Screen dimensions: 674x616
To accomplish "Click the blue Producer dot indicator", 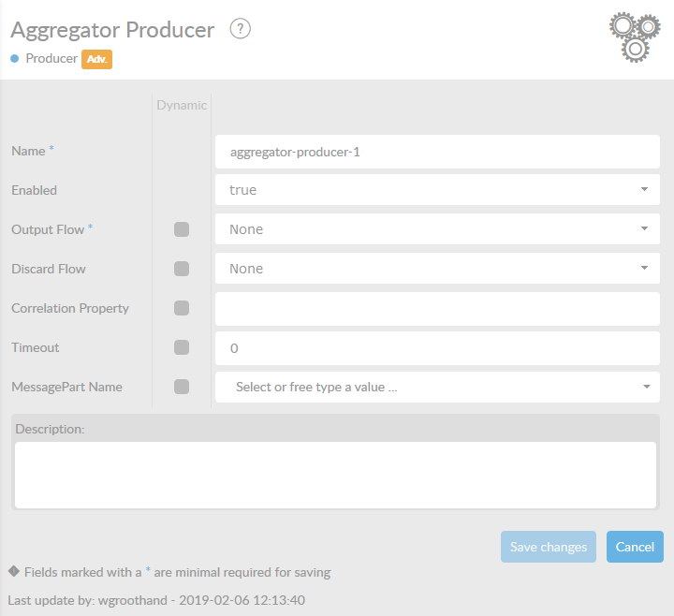I will [15, 59].
